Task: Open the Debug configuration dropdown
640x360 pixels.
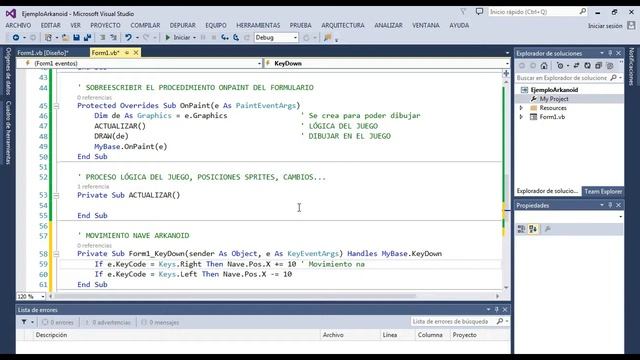Action: [296, 38]
